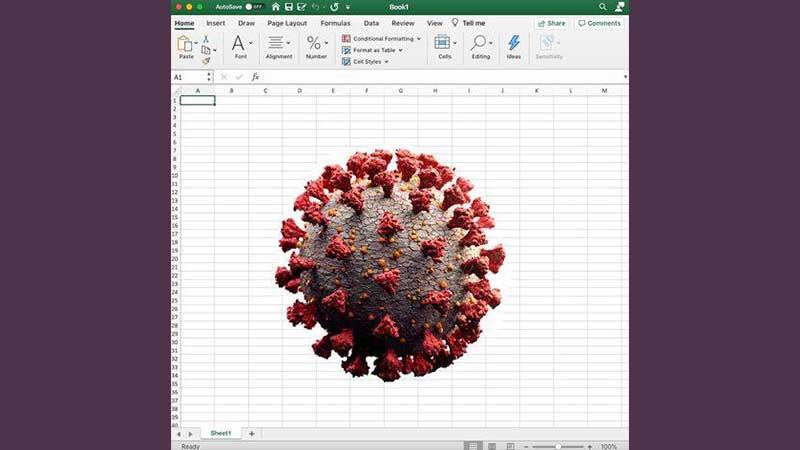Click the Insert Function fx icon
This screenshot has width=800, height=450.
point(255,77)
